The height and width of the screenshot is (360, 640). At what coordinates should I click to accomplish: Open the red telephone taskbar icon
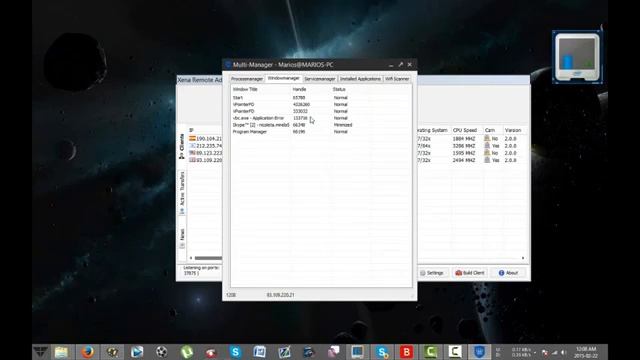pos(211,352)
